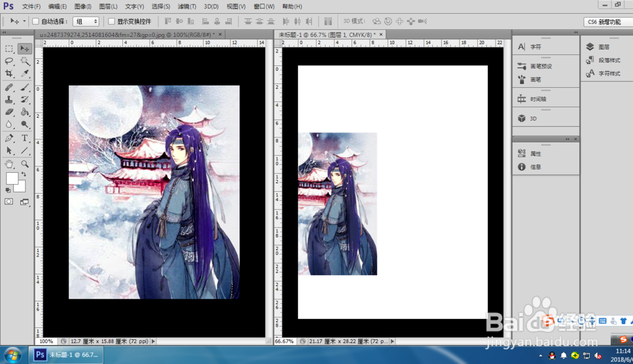This screenshot has height=364, width=633.
Task: Select the Zoom tool
Action: point(25,164)
